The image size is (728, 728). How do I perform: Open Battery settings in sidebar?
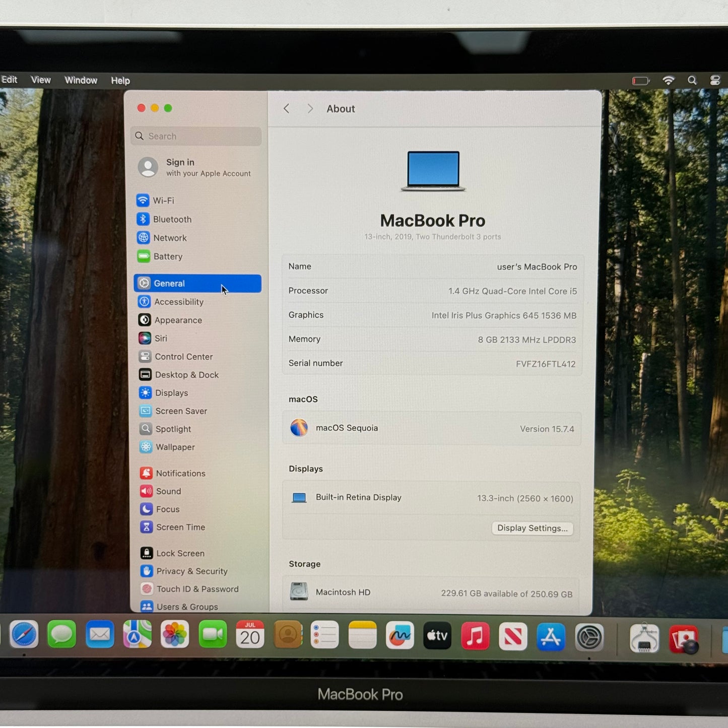(x=197, y=256)
